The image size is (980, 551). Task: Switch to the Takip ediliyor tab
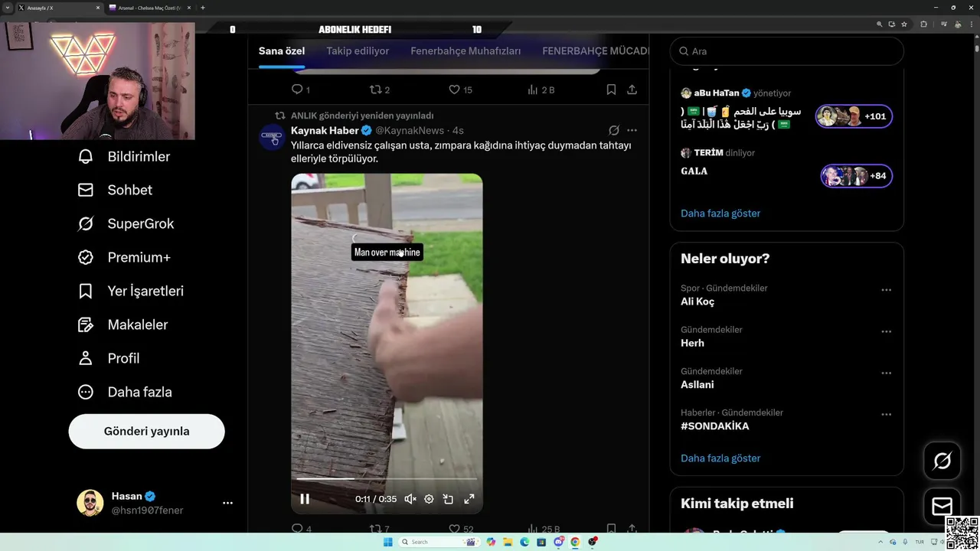[358, 51]
